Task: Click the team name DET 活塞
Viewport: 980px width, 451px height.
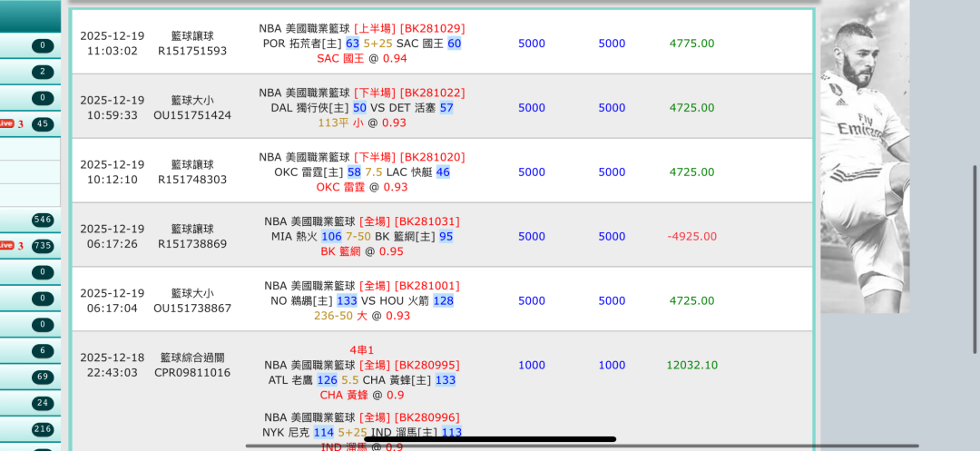Action: (413, 108)
